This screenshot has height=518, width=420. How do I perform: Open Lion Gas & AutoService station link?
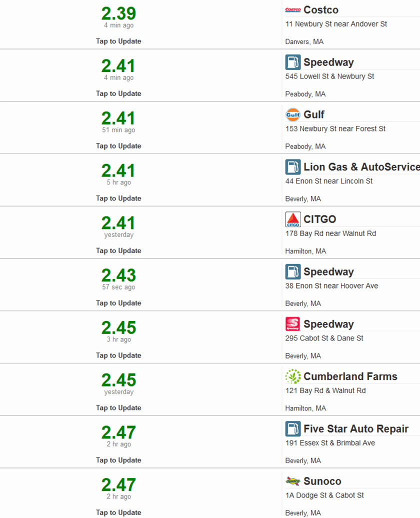(x=361, y=167)
